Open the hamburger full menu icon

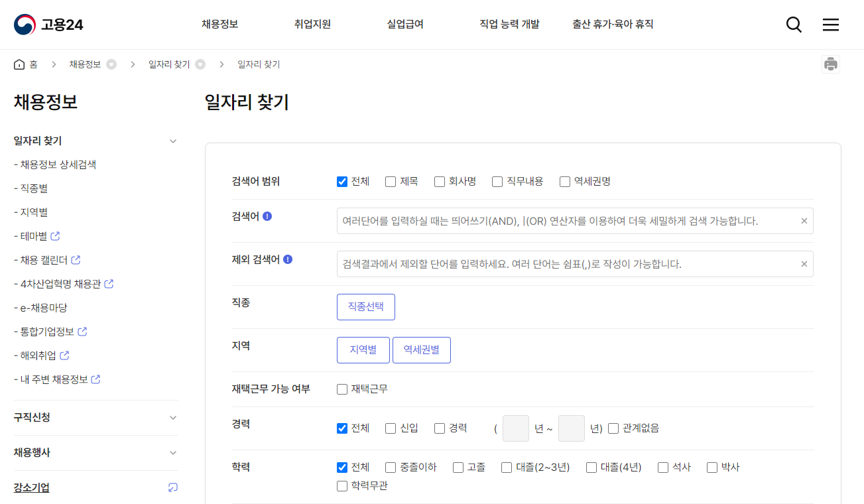coord(831,25)
